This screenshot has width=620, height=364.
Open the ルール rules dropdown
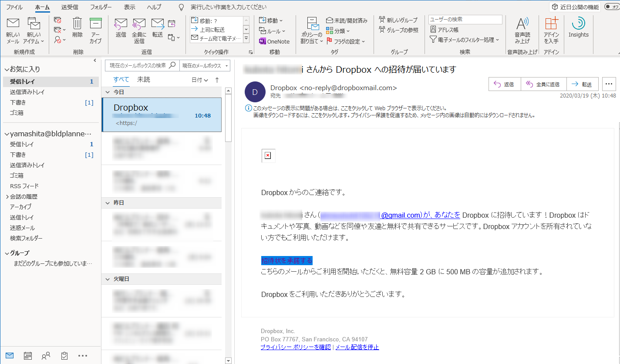(x=272, y=31)
